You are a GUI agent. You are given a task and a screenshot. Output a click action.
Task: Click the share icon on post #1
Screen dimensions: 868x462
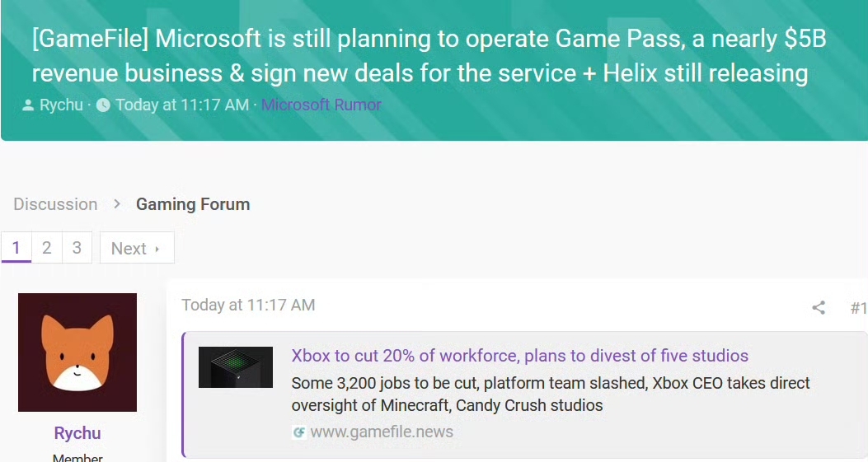819,308
